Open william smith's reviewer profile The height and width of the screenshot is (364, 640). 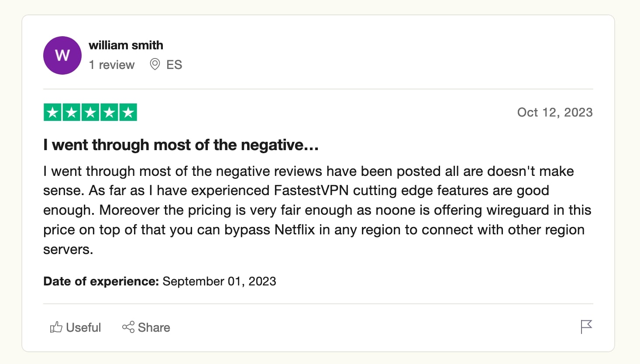126,45
